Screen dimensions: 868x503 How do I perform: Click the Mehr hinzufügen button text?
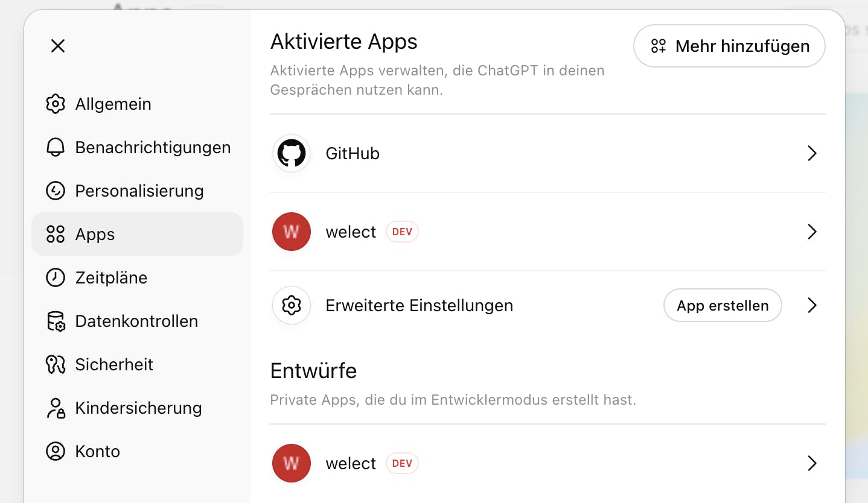click(x=742, y=46)
